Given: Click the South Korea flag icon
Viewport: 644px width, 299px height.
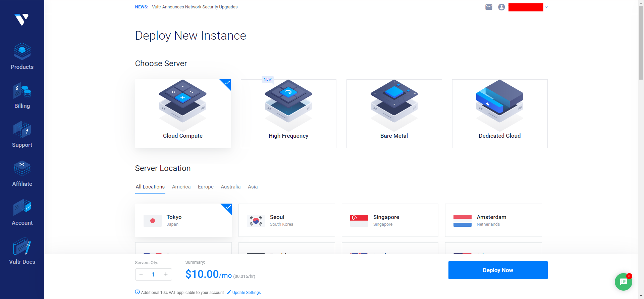Looking at the screenshot, I should click(x=256, y=221).
